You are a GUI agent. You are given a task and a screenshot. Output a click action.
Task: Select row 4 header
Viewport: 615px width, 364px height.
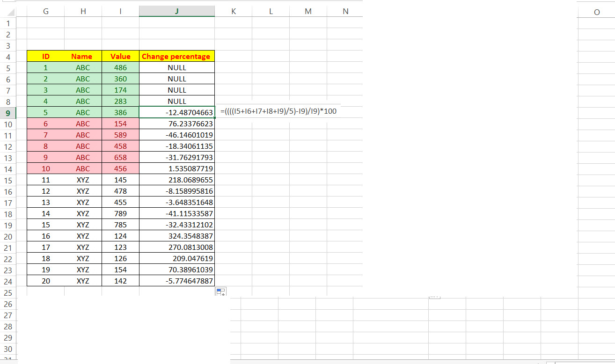coord(8,57)
